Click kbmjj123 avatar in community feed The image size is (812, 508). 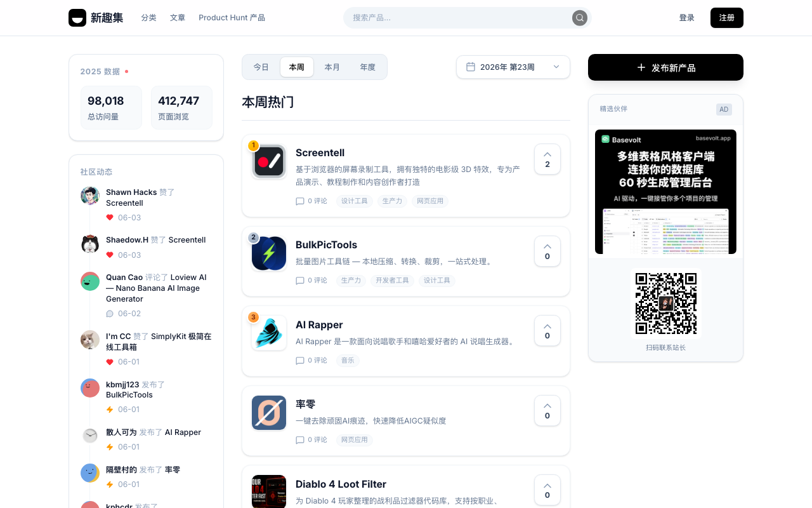[90, 388]
